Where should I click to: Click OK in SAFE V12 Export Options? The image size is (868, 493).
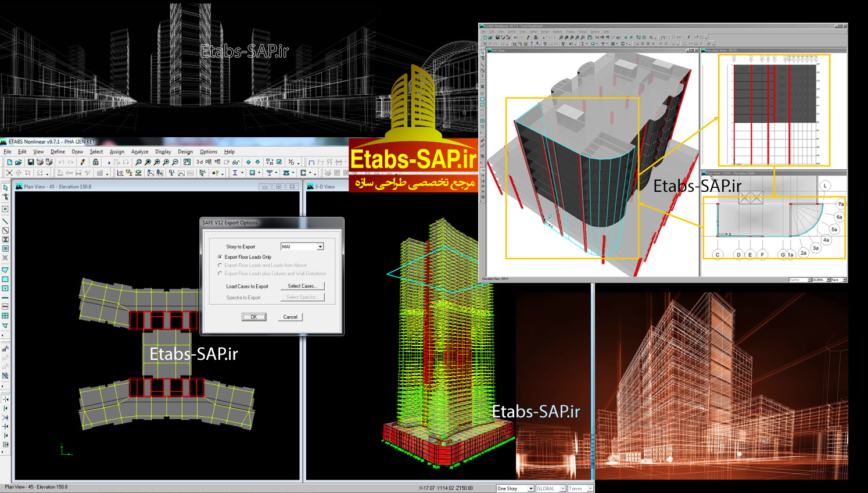point(254,317)
